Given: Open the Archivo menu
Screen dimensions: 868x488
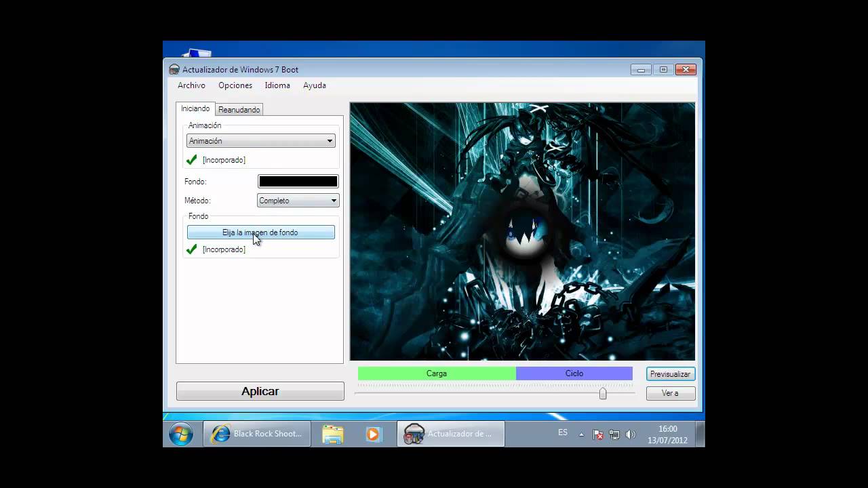Looking at the screenshot, I should coord(191,85).
